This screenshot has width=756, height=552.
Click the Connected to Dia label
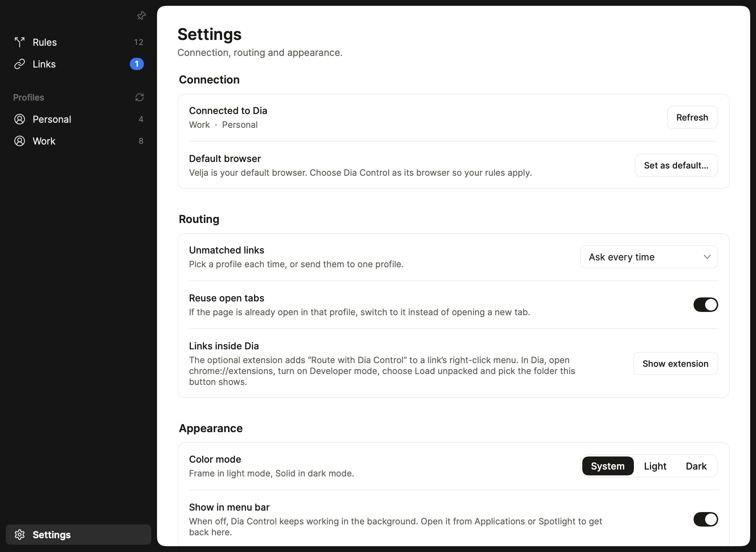pyautogui.click(x=228, y=111)
